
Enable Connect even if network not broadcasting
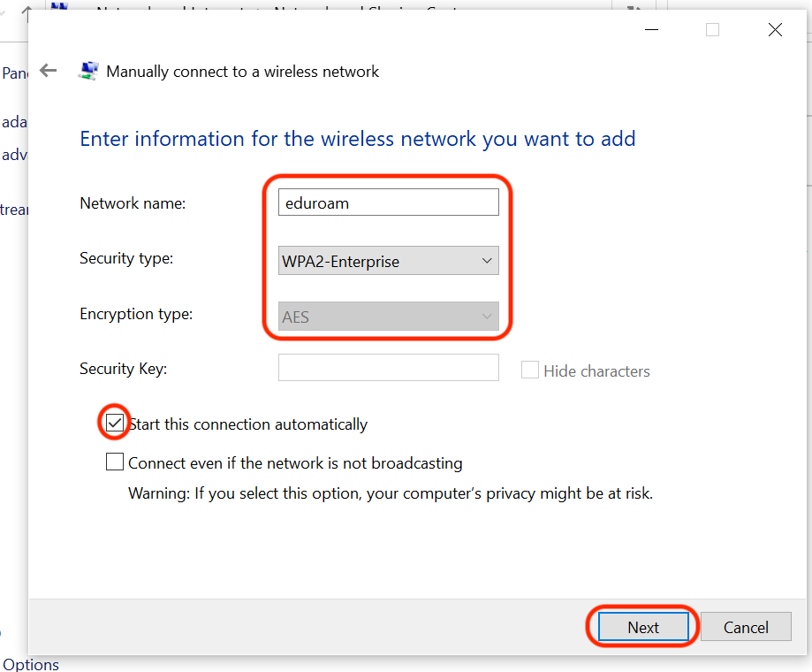pyautogui.click(x=115, y=462)
